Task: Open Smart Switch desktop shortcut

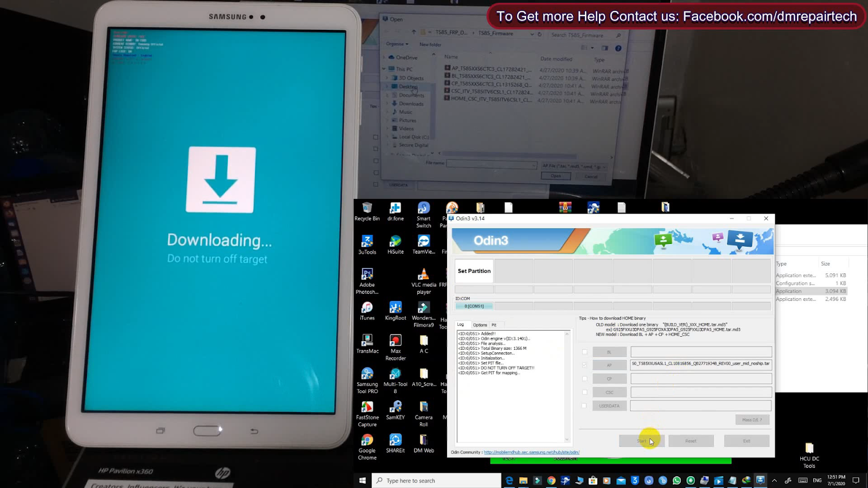Action: click(x=424, y=215)
